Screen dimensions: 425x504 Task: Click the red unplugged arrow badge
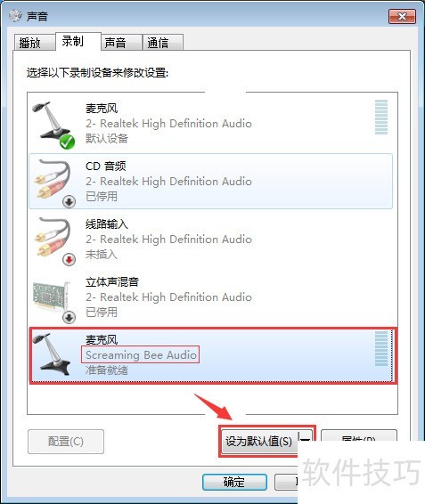69,259
